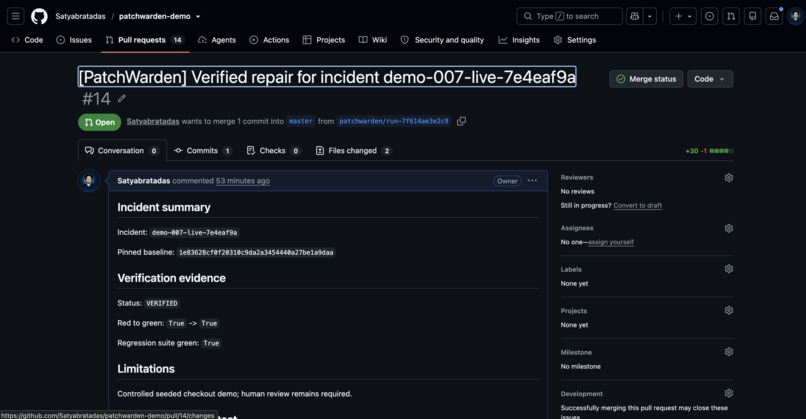Click the Regression suite green True value

tap(211, 343)
